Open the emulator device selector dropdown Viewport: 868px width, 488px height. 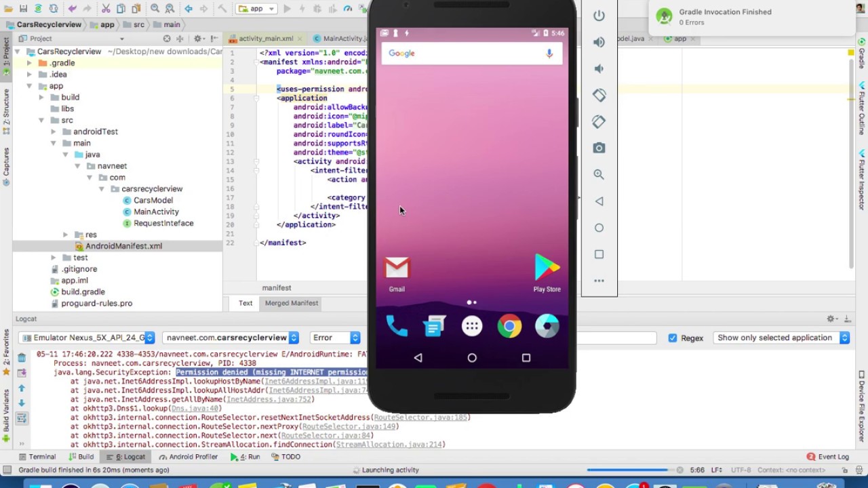coord(88,338)
